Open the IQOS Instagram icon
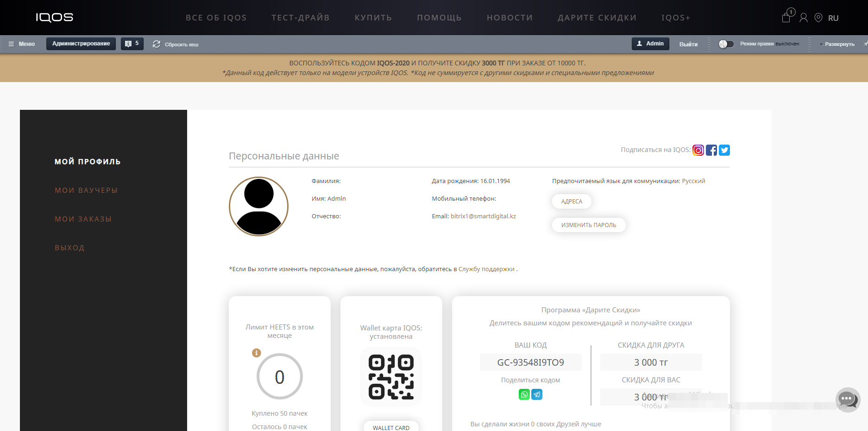Screen dimensions: 868x431 point(698,150)
